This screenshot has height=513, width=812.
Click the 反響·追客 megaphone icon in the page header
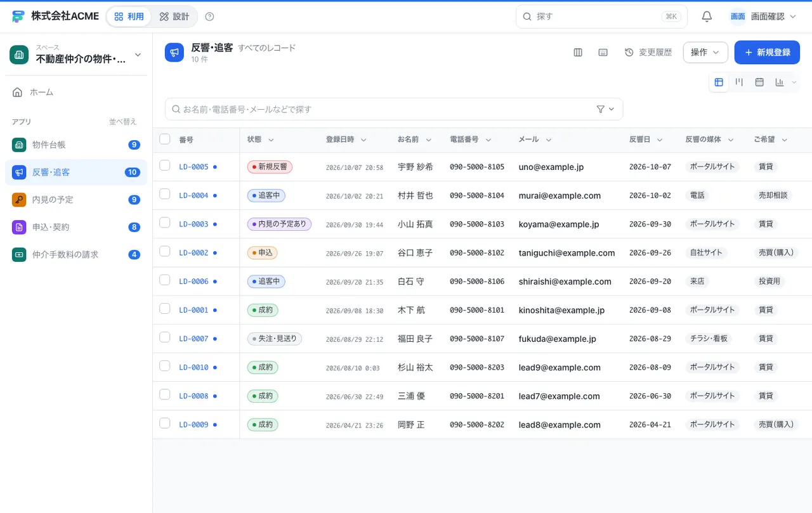[174, 53]
